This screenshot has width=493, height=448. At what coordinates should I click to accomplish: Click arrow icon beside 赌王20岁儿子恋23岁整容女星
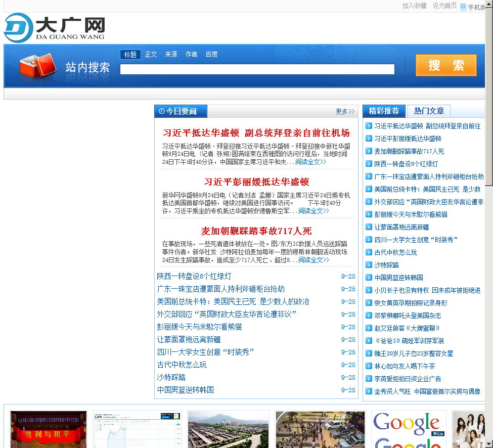point(369,353)
